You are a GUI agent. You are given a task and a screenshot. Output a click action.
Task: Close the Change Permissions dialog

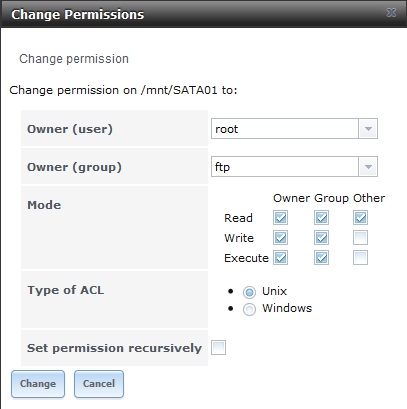coord(391,13)
